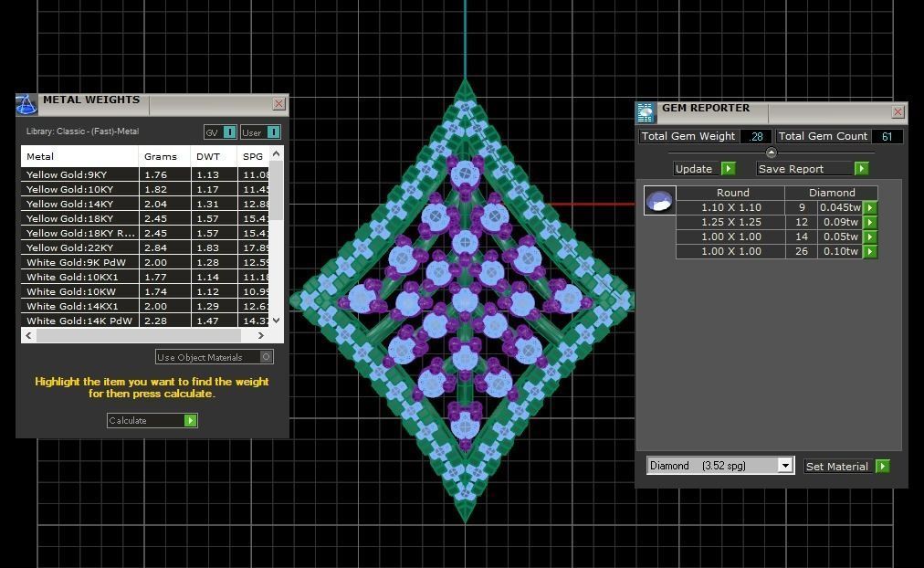Image resolution: width=924 pixels, height=568 pixels.
Task: Click the Set Material button
Action: [839, 466]
